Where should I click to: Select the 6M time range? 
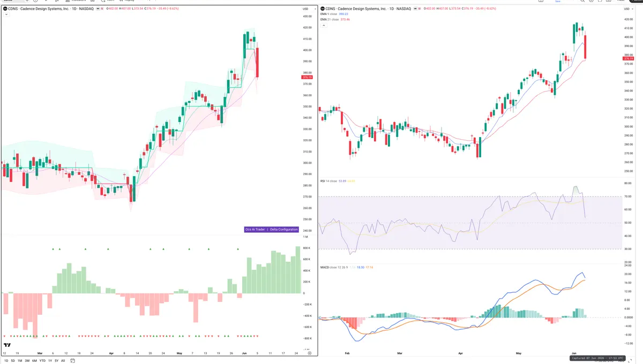point(34,361)
